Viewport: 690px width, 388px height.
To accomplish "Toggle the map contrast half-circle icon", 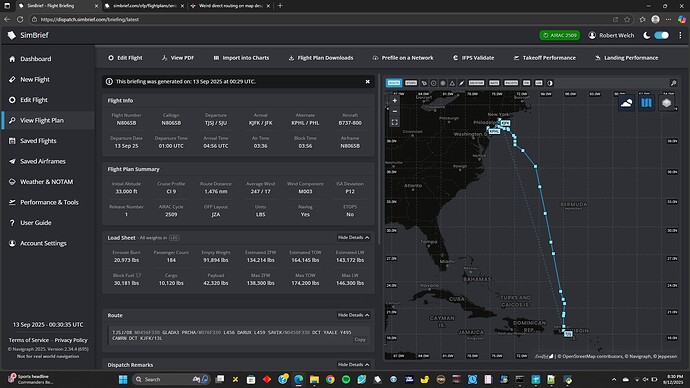I will pyautogui.click(x=550, y=83).
